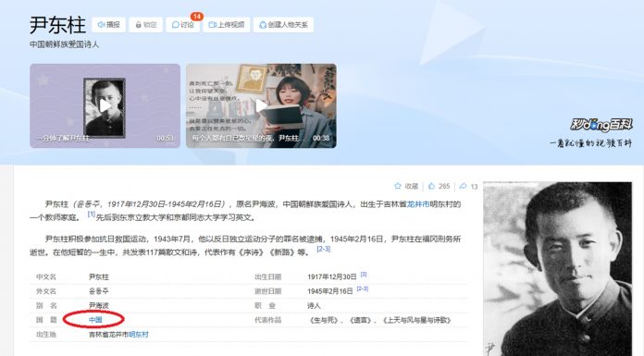This screenshot has width=644, height=356.
Task: Open the 龙井市 link in intro paragraph
Action: pos(418,204)
